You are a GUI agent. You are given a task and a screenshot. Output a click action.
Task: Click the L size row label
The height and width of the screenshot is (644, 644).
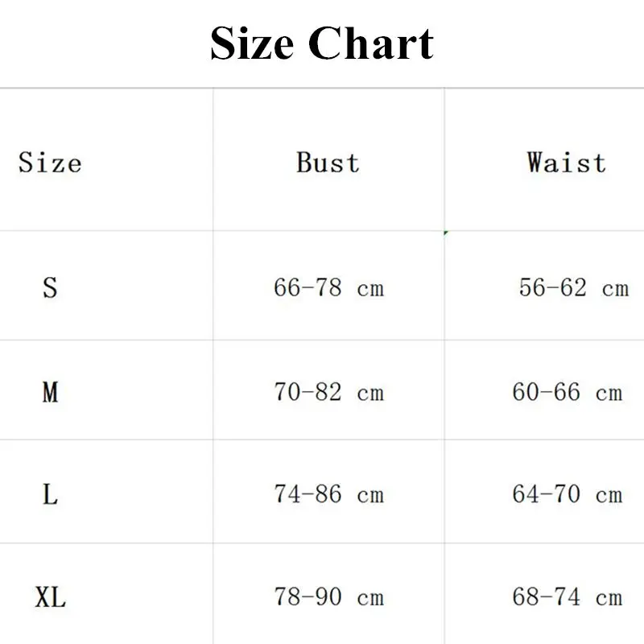50,493
